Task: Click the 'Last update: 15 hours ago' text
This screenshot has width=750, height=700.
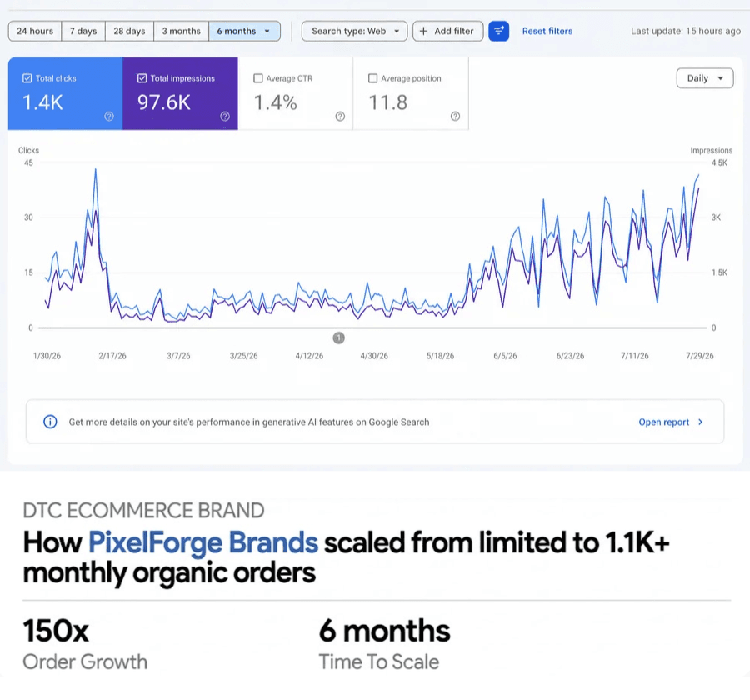Action: [686, 31]
